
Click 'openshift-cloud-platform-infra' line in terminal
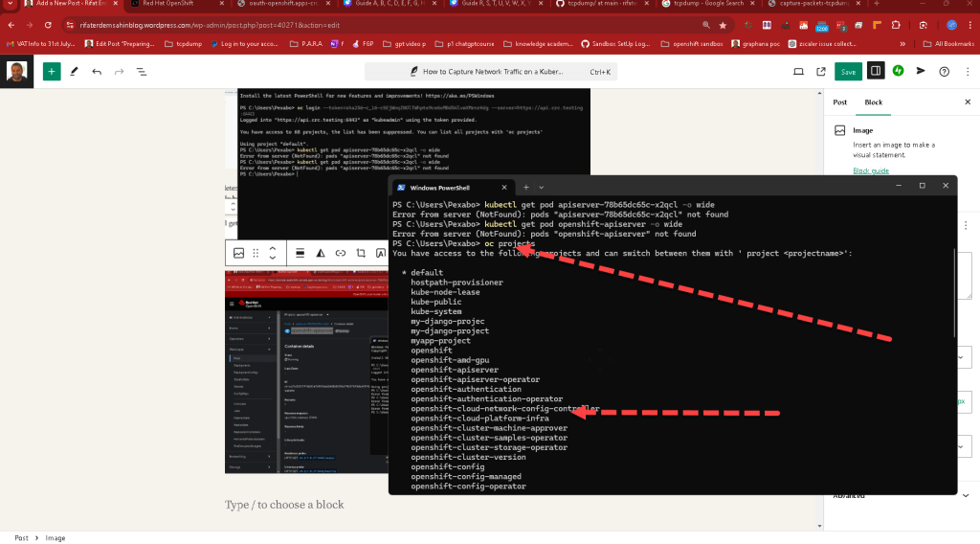pyautogui.click(x=480, y=419)
